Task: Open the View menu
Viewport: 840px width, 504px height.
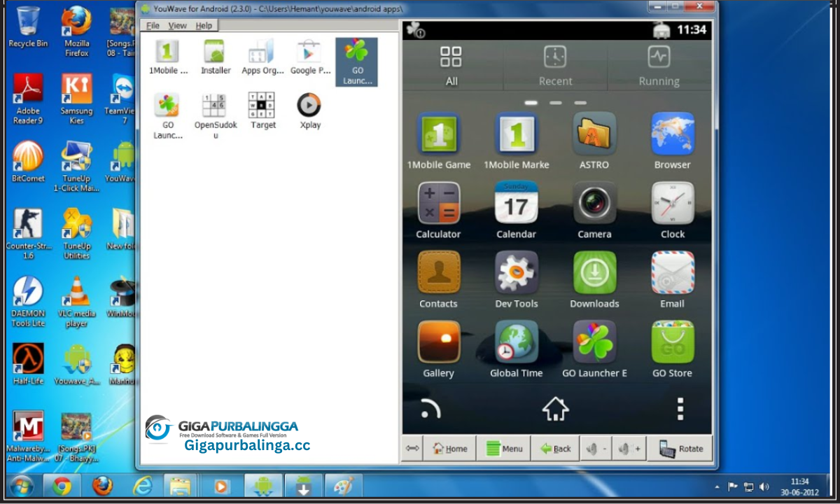Action: [x=177, y=25]
